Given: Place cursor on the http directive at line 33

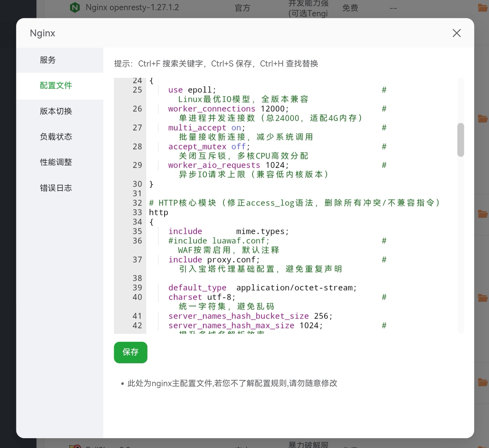Looking at the screenshot, I should point(158,212).
